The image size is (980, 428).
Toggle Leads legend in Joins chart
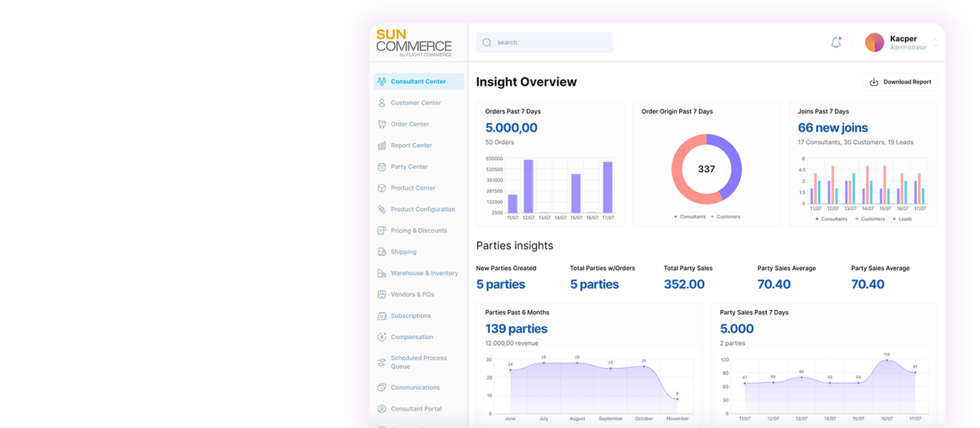click(902, 219)
